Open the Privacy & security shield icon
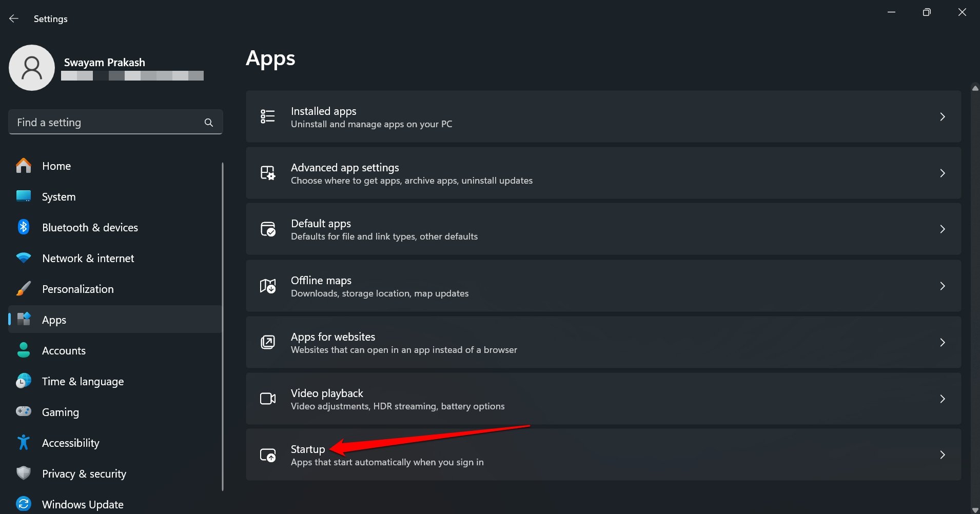The width and height of the screenshot is (980, 514). [x=24, y=473]
